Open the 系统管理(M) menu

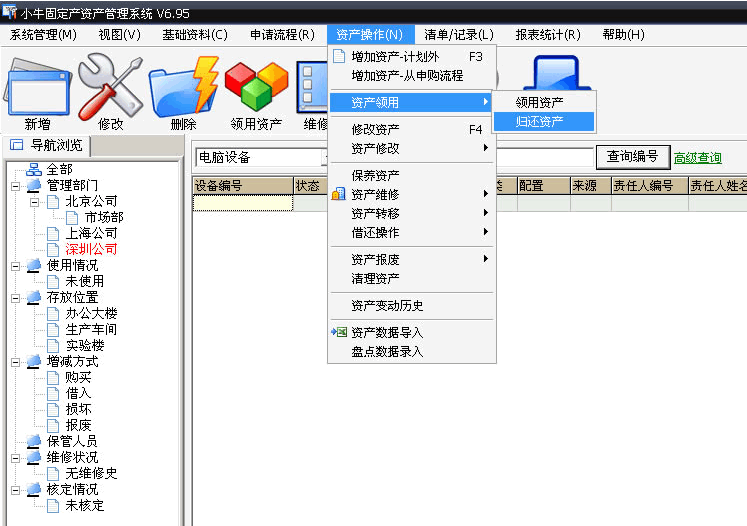coord(43,34)
